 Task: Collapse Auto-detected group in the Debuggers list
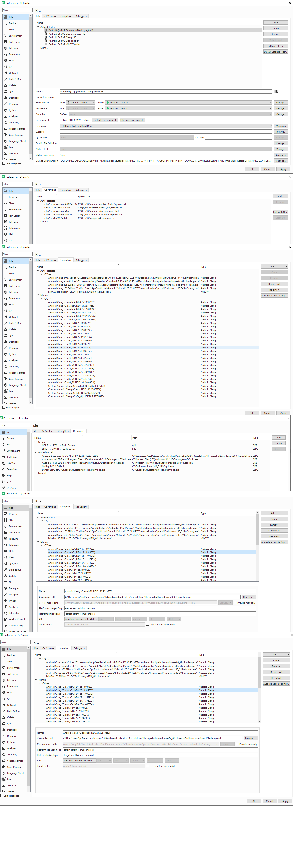[x=36, y=453]
